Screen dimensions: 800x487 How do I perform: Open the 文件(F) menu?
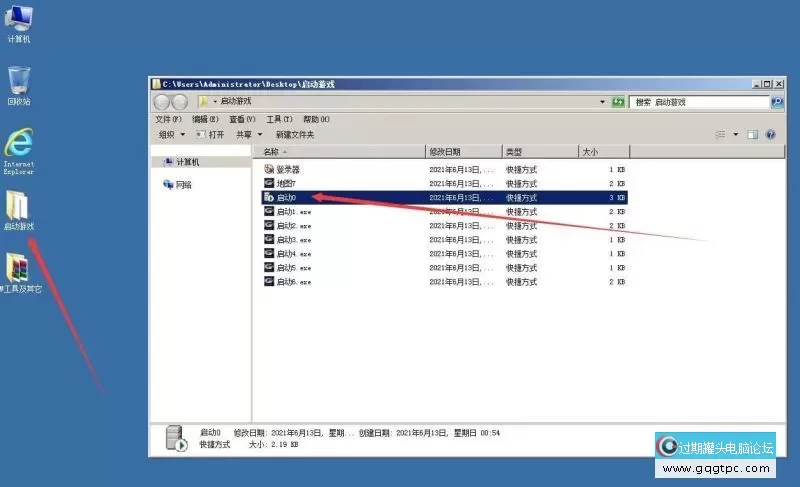coord(168,119)
